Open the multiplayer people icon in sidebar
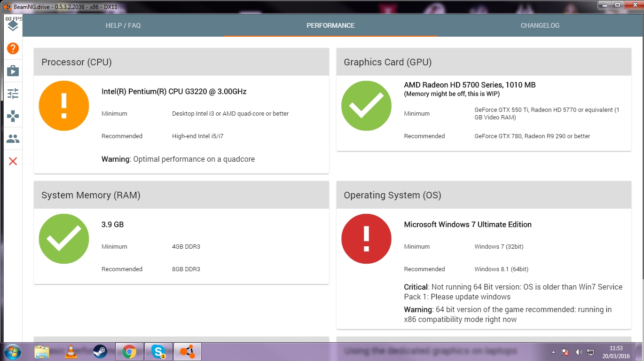This screenshot has width=644, height=361. pyautogui.click(x=13, y=139)
